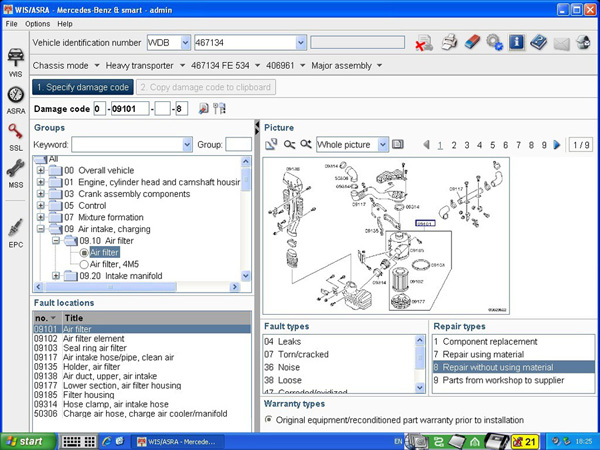The image size is (600, 450).
Task: Zoom out of the picture
Action: 289,145
